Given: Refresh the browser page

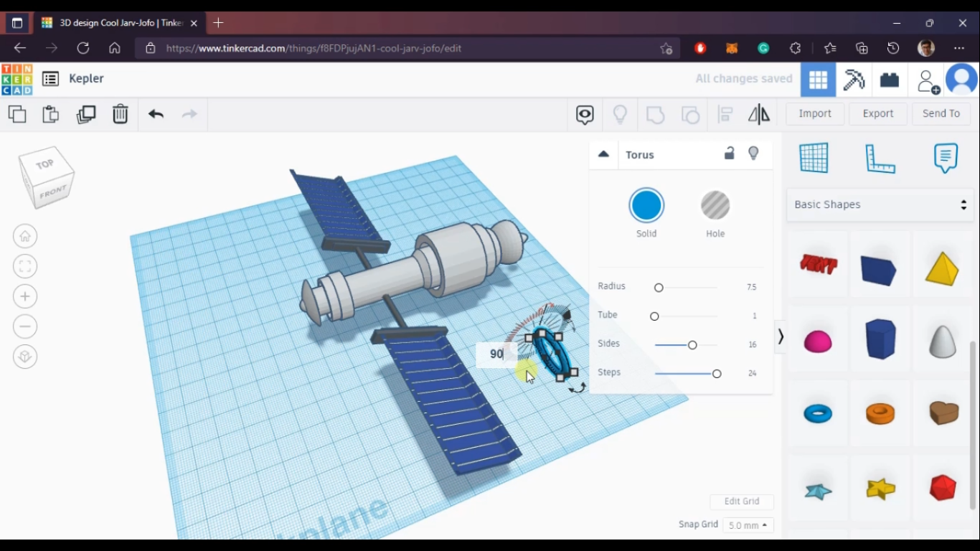Looking at the screenshot, I should (x=83, y=48).
